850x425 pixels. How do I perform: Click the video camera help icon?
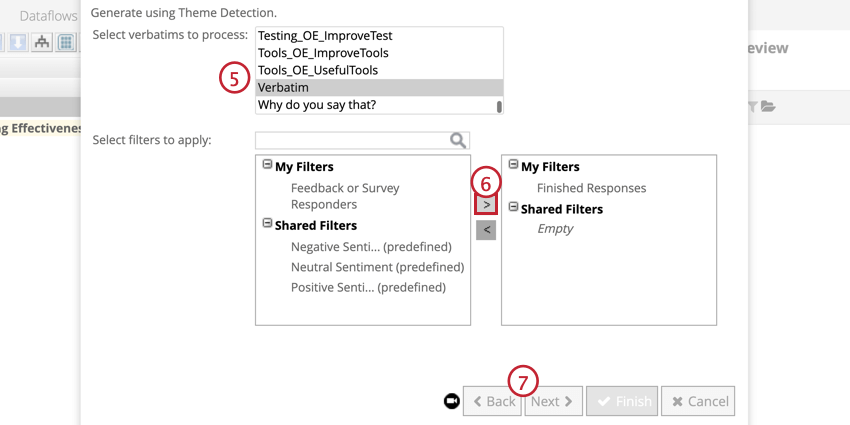[x=452, y=401]
